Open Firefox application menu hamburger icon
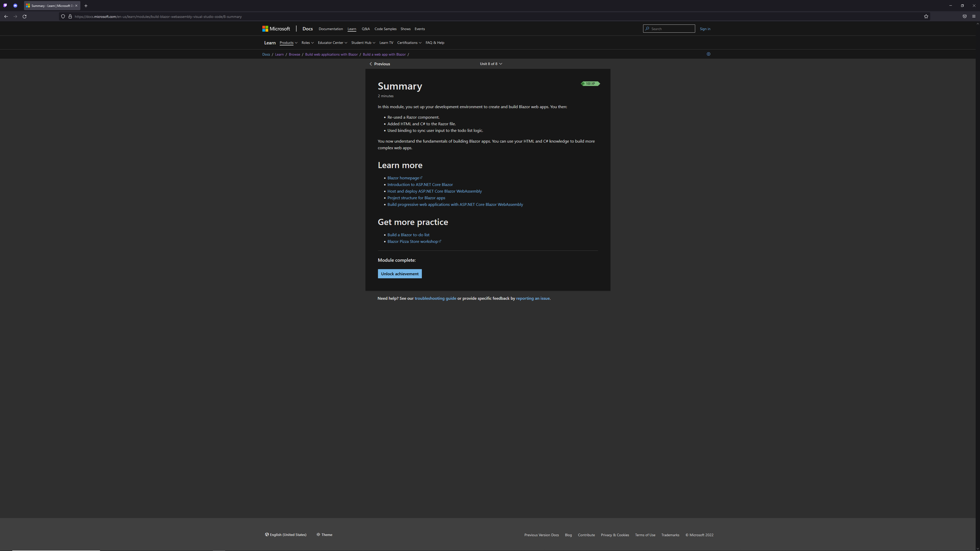The image size is (980, 551). (x=974, y=16)
